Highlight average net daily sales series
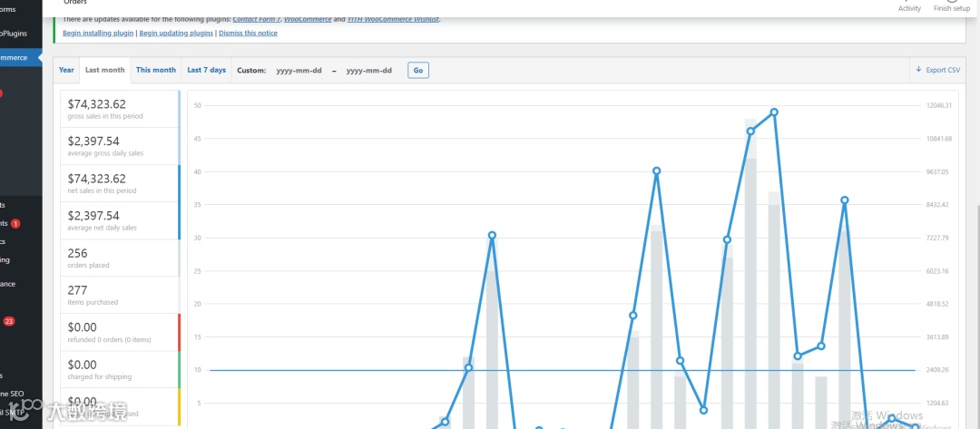 [x=120, y=220]
